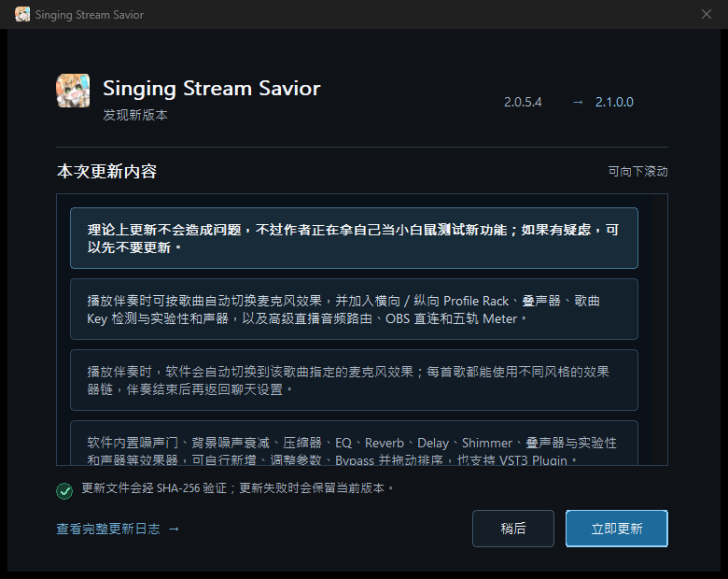Viewport: 728px width, 579px height.
Task: Click the changelog card mentioning Profile Rack
Action: tap(354, 309)
